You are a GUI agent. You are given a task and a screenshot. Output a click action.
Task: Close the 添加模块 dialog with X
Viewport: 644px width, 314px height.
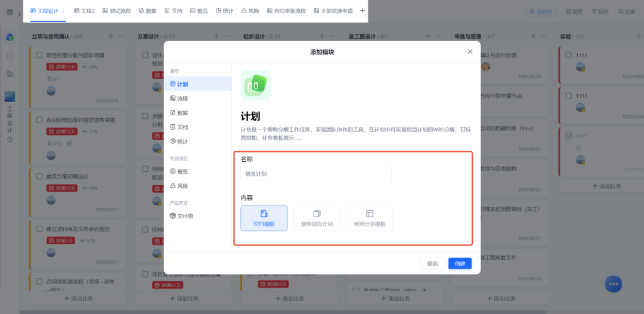470,52
